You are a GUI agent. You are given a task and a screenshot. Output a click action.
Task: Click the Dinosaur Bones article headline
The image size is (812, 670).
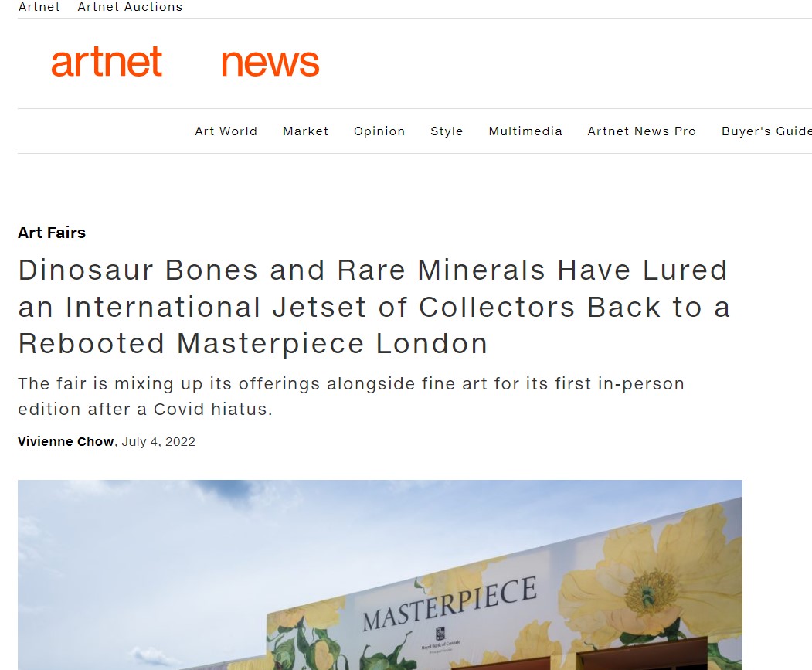coord(374,307)
